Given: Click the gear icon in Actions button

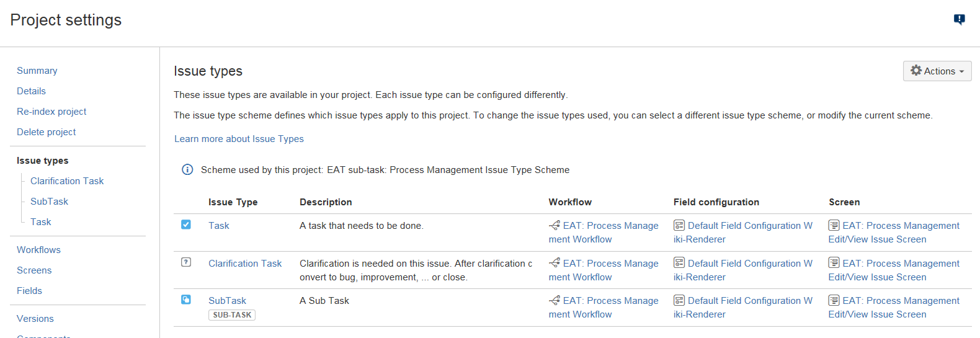Looking at the screenshot, I should click(x=916, y=71).
